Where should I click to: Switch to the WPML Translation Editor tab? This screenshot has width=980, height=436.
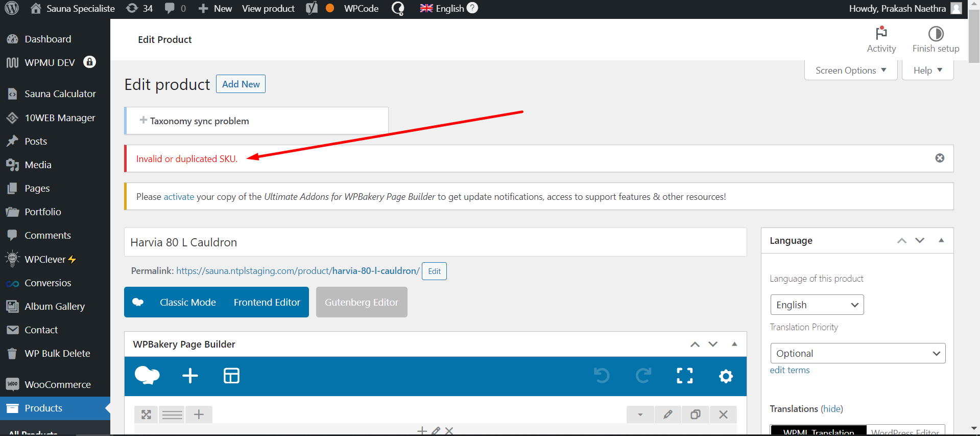point(819,431)
